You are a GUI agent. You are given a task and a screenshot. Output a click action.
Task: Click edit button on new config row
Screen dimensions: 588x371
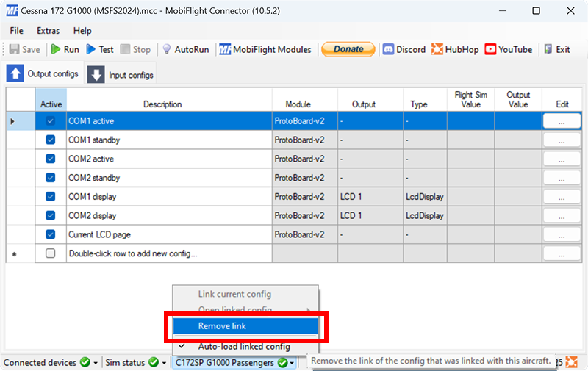562,253
